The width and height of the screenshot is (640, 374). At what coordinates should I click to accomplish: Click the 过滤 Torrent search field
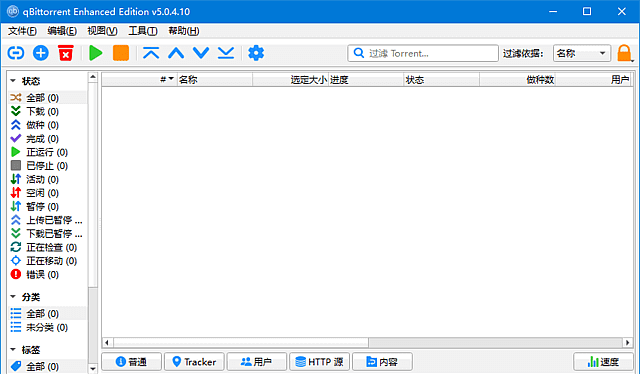click(x=423, y=53)
